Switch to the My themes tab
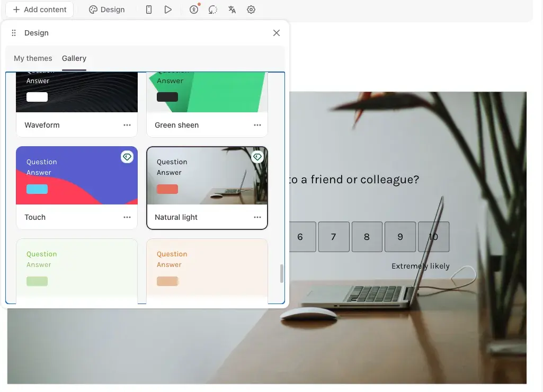The height and width of the screenshot is (392, 543). click(33, 58)
